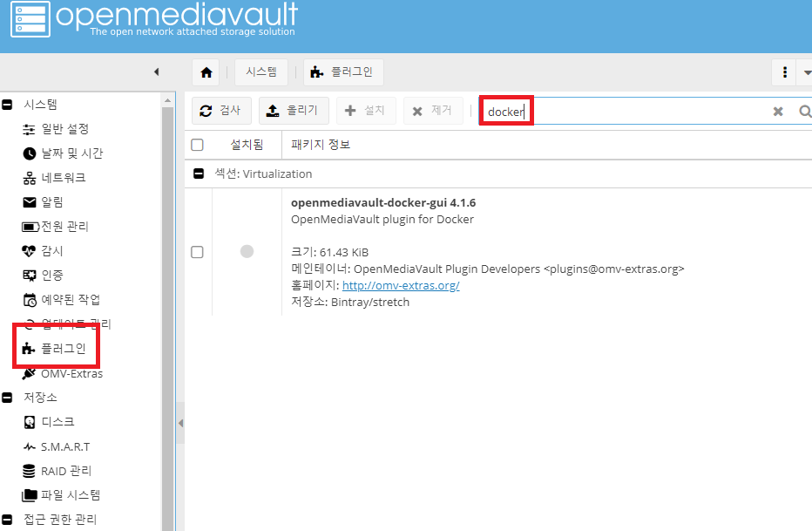Click the magnifier search icon

coord(805,112)
